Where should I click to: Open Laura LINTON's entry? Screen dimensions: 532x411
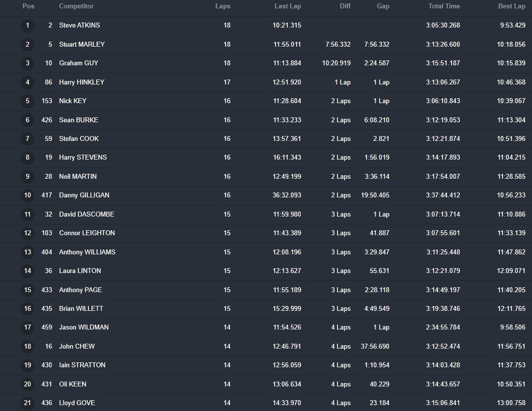(80, 271)
